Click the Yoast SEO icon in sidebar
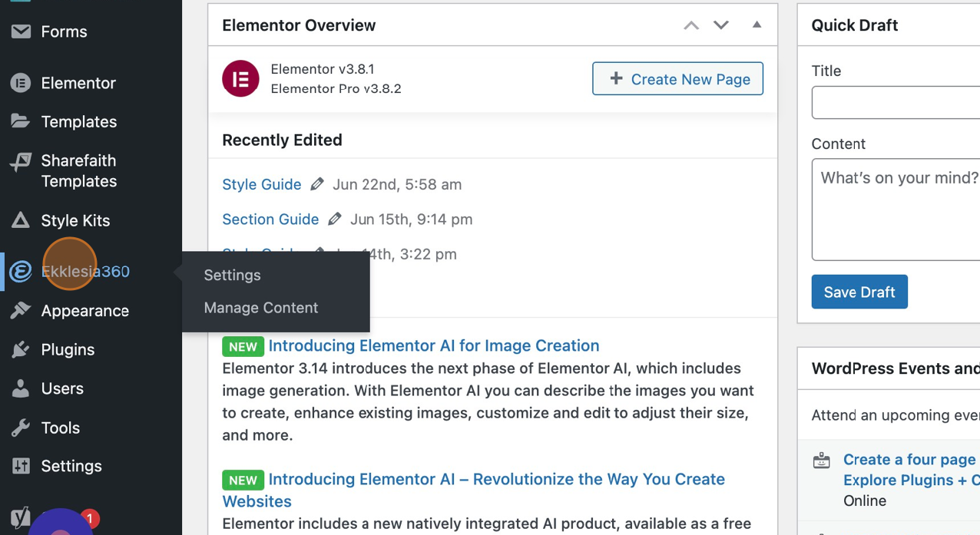980x535 pixels. (x=21, y=516)
